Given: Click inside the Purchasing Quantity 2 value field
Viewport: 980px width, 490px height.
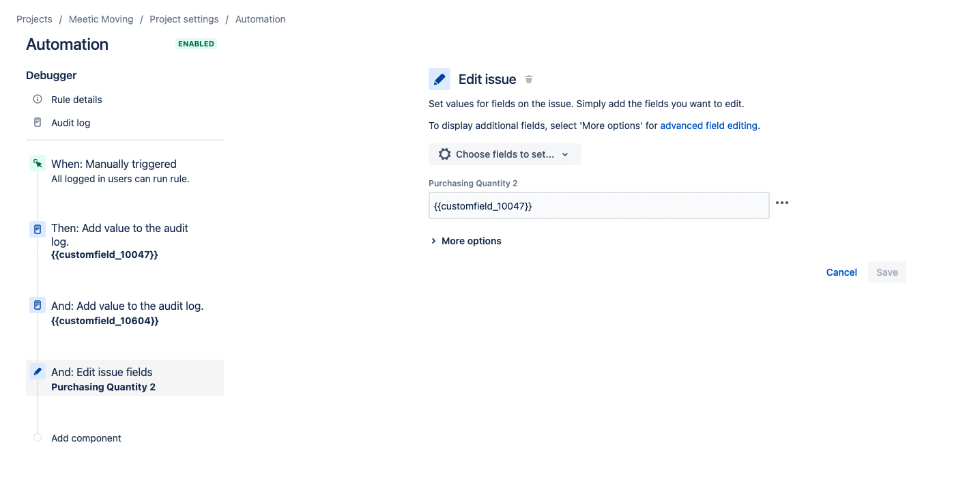Looking at the screenshot, I should (x=599, y=205).
